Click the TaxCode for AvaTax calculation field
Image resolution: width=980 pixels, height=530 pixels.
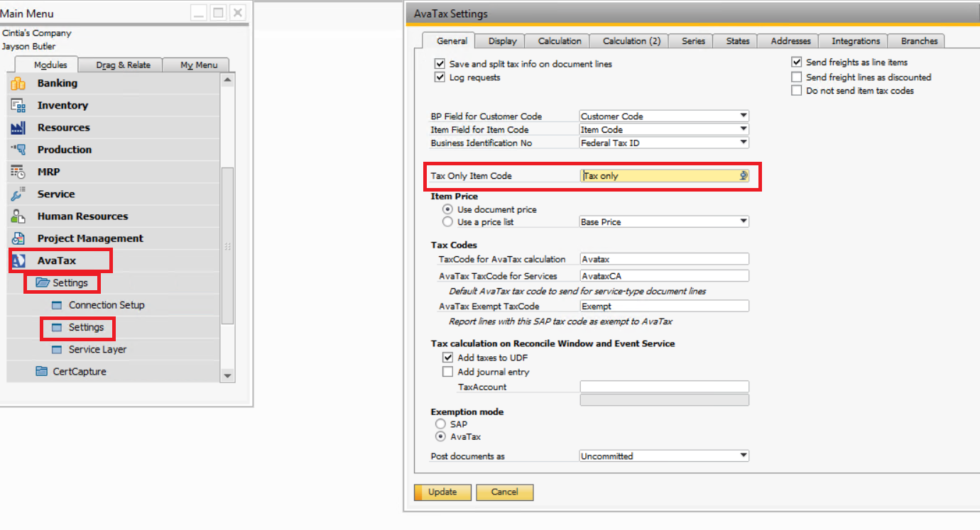664,259
